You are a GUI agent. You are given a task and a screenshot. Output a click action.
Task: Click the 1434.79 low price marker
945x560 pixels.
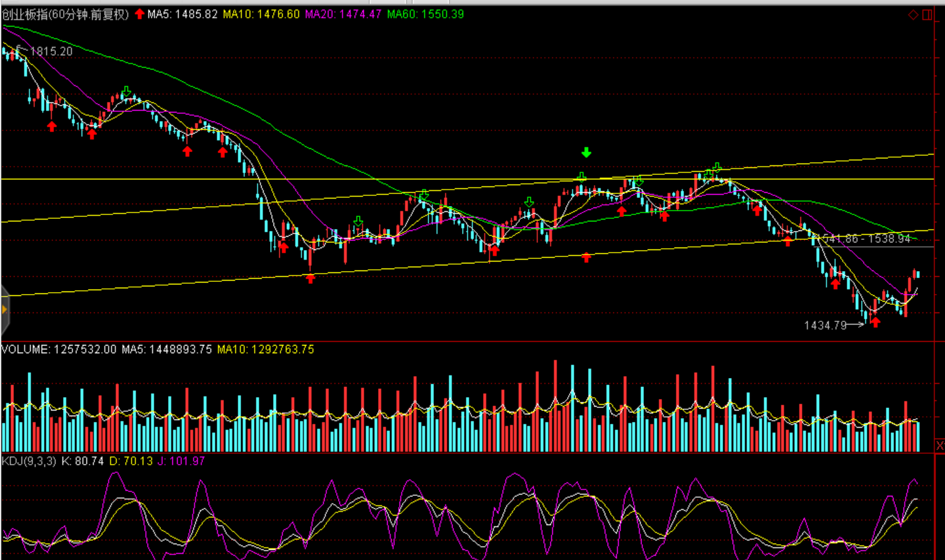[x=825, y=325]
